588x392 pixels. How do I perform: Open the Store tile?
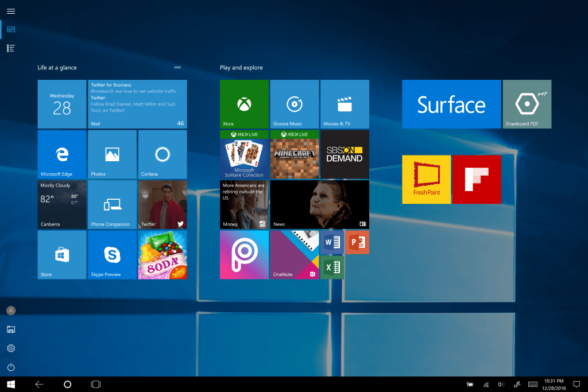coord(62,255)
